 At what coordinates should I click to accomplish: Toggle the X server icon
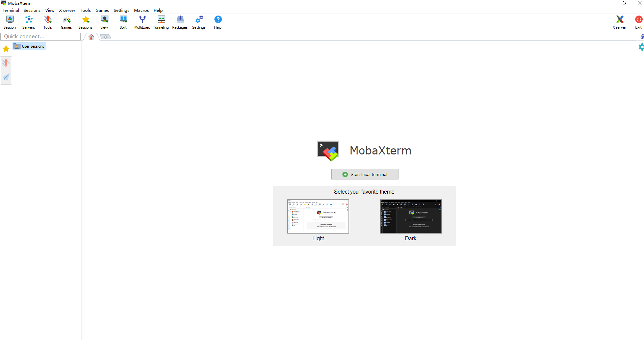pyautogui.click(x=620, y=22)
